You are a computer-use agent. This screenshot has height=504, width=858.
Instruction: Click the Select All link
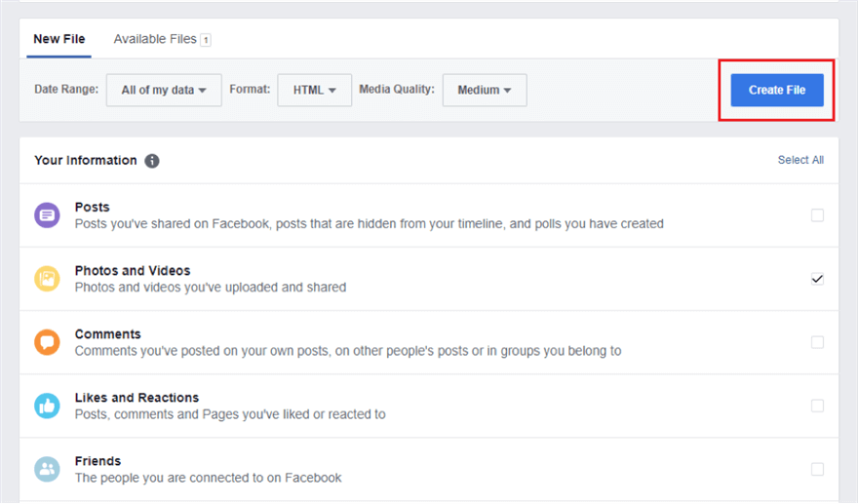coord(800,160)
